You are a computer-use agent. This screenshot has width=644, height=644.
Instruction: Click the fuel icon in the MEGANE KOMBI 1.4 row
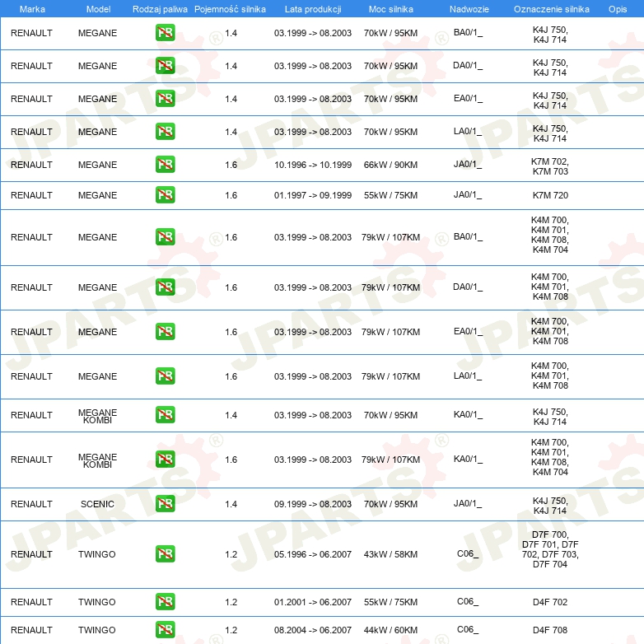[165, 415]
